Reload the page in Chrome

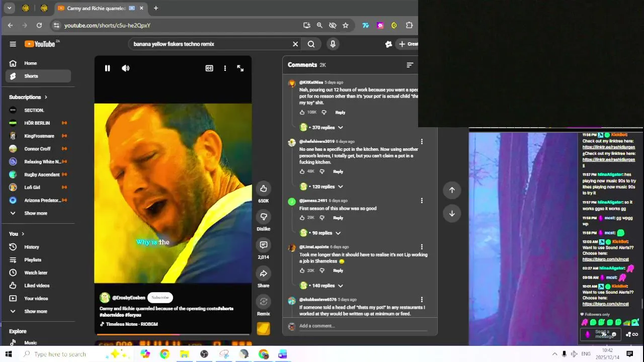(x=39, y=26)
